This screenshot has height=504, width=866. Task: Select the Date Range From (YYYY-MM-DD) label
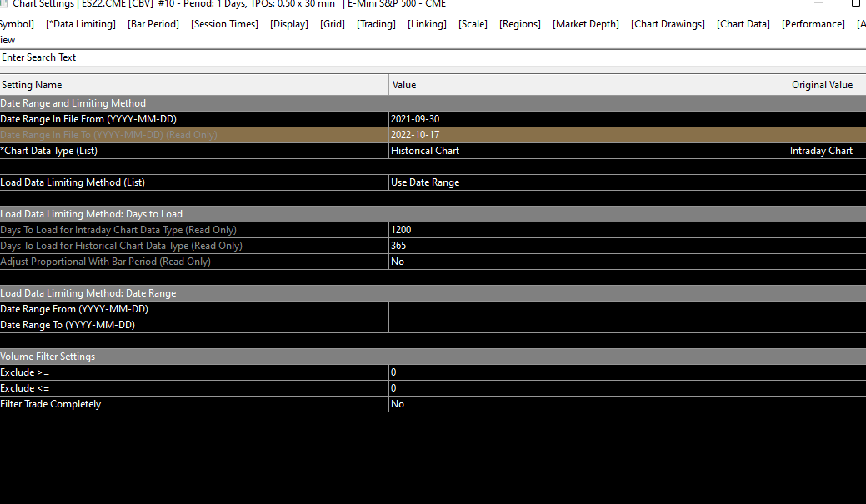[74, 309]
